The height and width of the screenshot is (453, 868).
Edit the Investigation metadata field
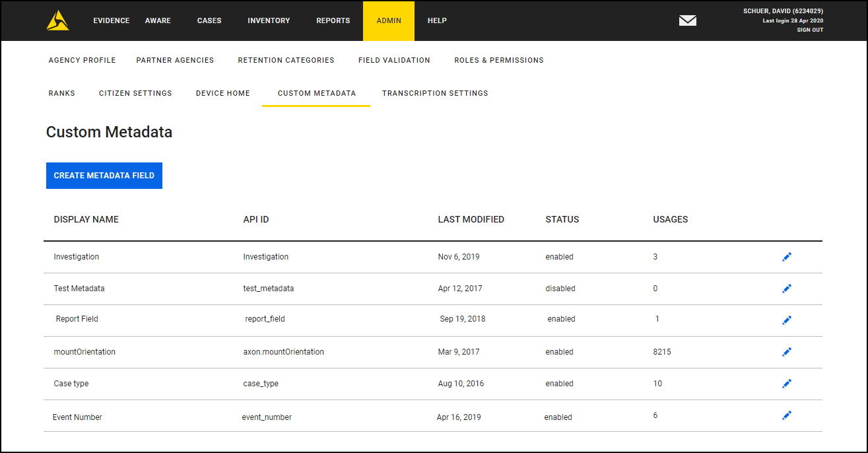[x=787, y=256]
